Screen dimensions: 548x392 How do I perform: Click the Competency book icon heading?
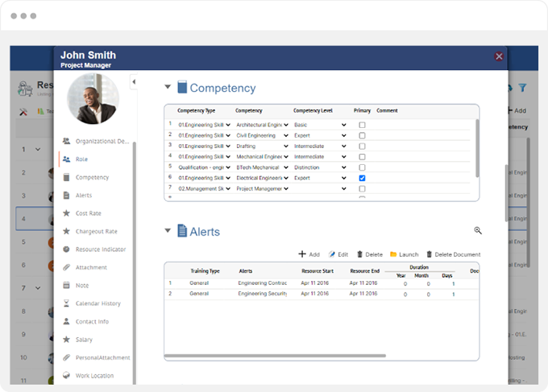click(182, 87)
